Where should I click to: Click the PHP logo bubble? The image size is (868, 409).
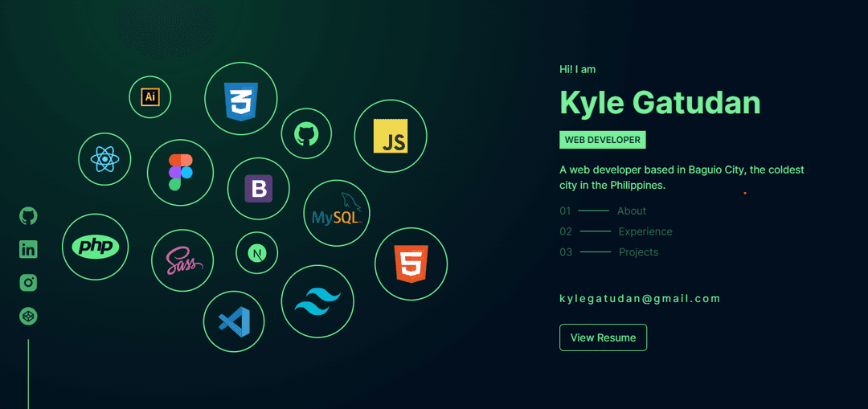[95, 247]
